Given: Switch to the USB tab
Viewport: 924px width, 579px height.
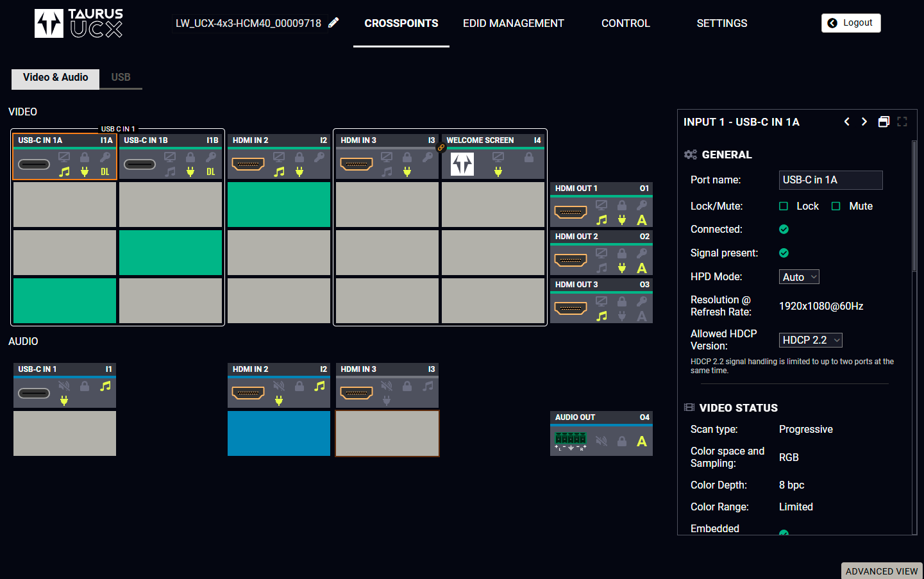Looking at the screenshot, I should (121, 78).
